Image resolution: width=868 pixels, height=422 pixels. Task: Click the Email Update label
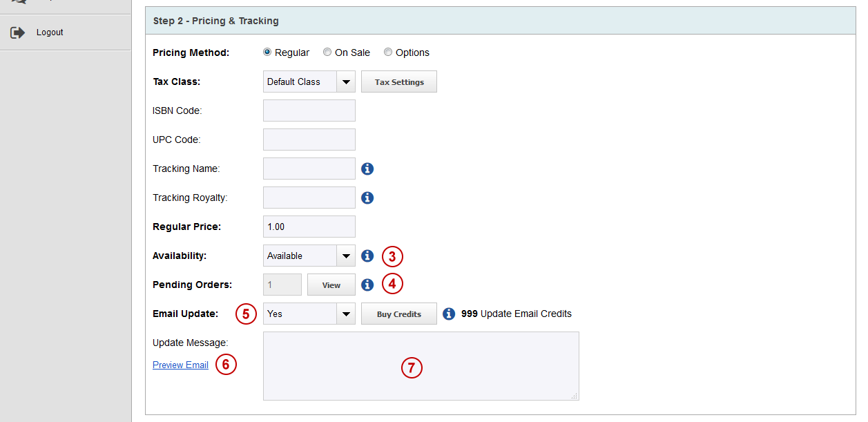[x=186, y=314]
